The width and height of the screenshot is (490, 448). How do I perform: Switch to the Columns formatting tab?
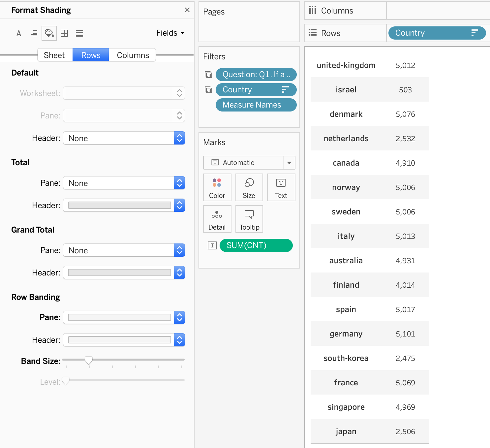(133, 55)
